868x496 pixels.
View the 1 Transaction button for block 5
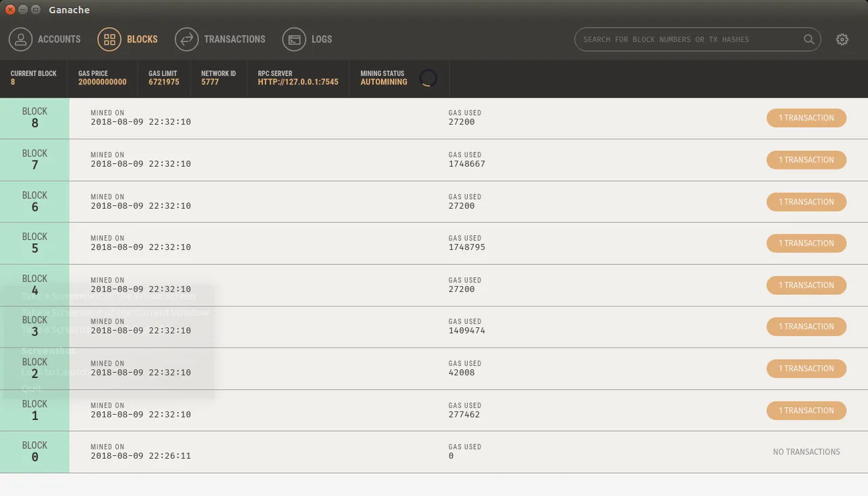pos(806,243)
